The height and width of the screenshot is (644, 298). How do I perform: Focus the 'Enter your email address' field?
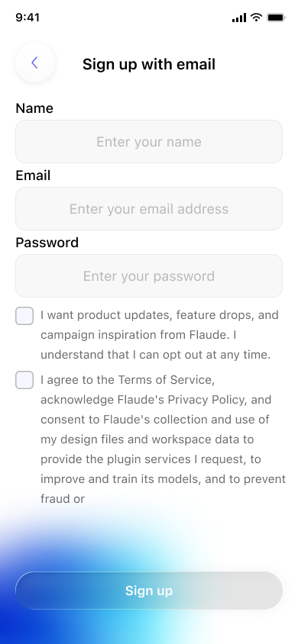[149, 208]
